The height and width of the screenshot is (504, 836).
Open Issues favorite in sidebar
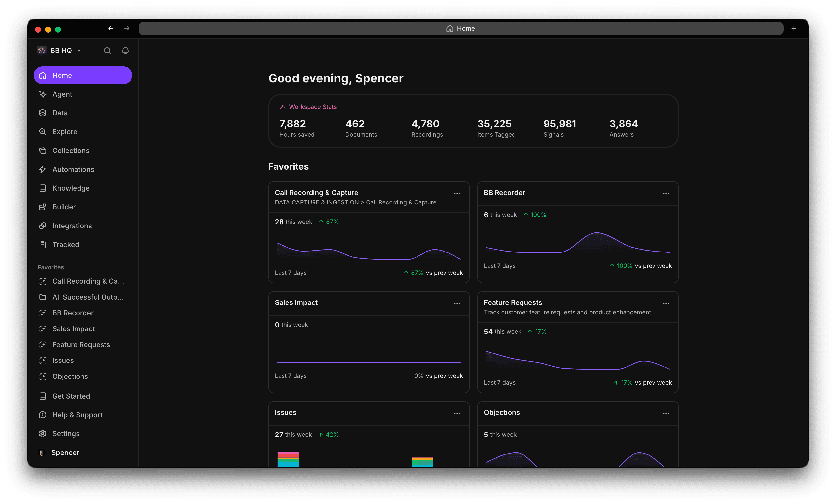(x=83, y=360)
